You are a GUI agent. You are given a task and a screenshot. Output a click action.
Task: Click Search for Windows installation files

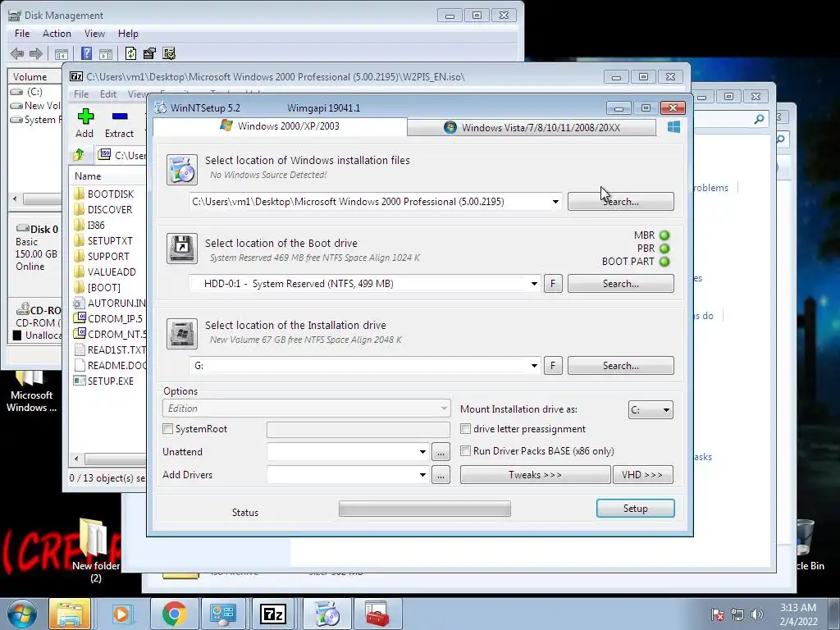pos(620,202)
